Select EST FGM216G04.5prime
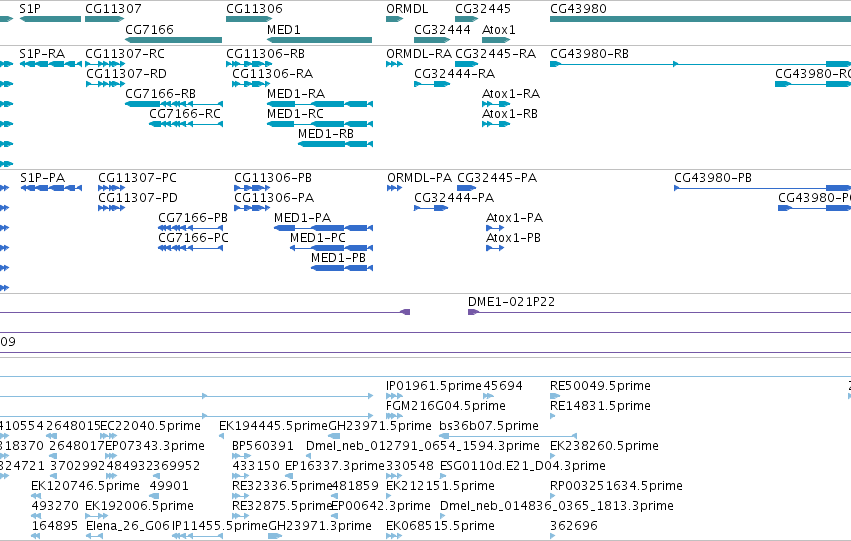The width and height of the screenshot is (851, 541). [x=395, y=417]
